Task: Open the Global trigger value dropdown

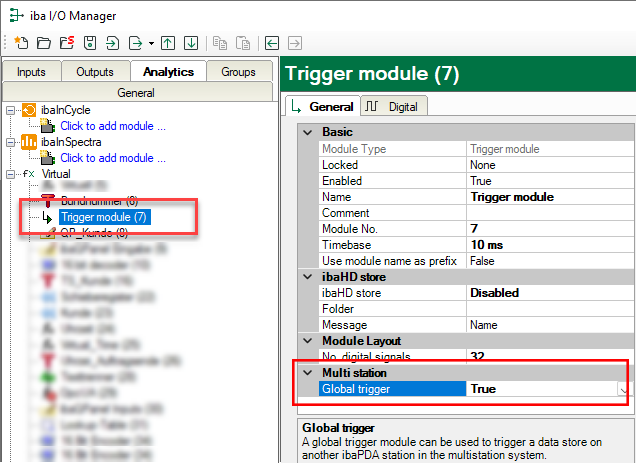Action: click(623, 389)
